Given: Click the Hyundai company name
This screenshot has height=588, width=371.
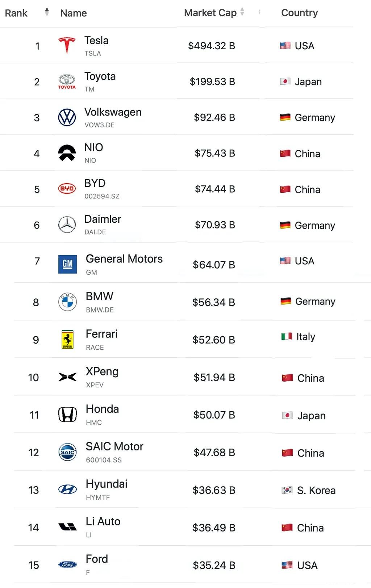Looking at the screenshot, I should (x=107, y=484).
